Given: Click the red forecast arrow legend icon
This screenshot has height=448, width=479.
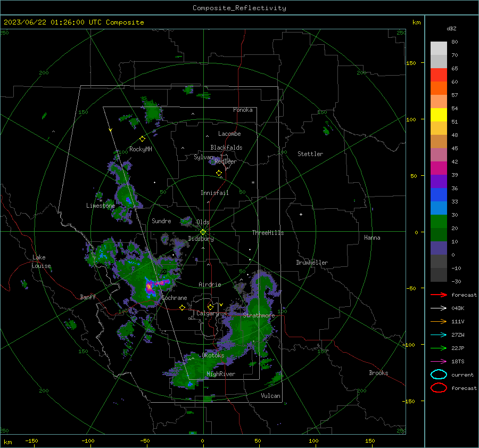Looking at the screenshot, I should pos(439,295).
